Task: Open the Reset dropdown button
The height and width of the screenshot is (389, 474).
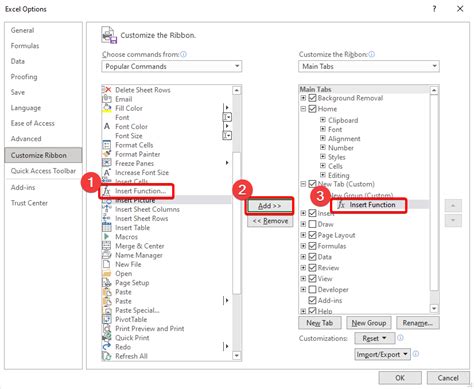Action: point(374,338)
